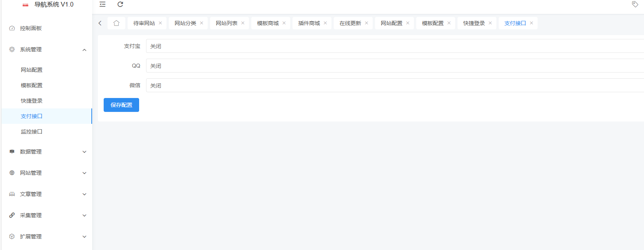
Task: Collapse the sidebar with the menu fold icon
Action: [x=103, y=4]
